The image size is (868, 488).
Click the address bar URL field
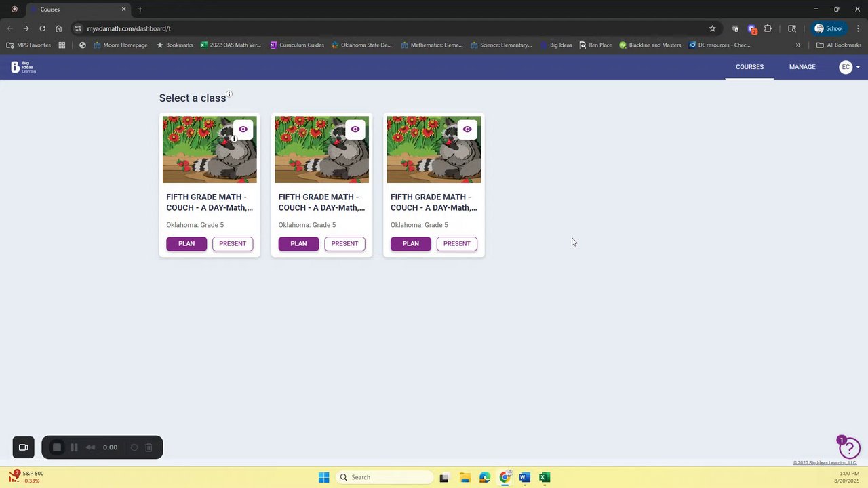[x=393, y=28]
